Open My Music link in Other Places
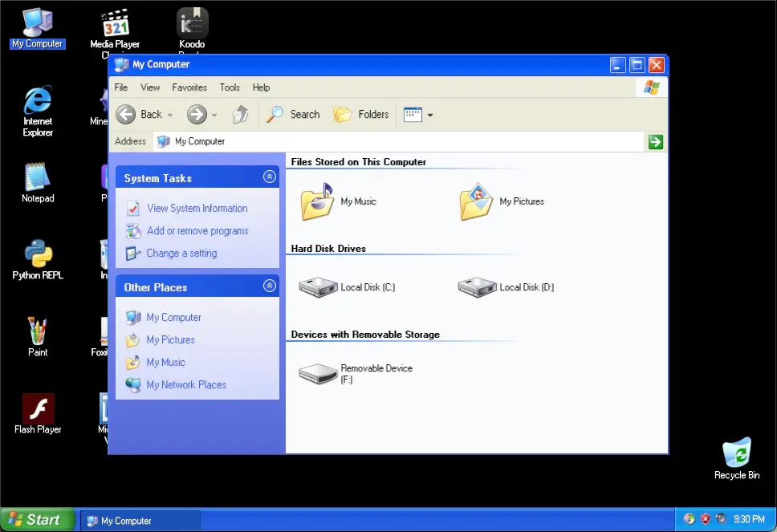The image size is (777, 532). pos(166,362)
